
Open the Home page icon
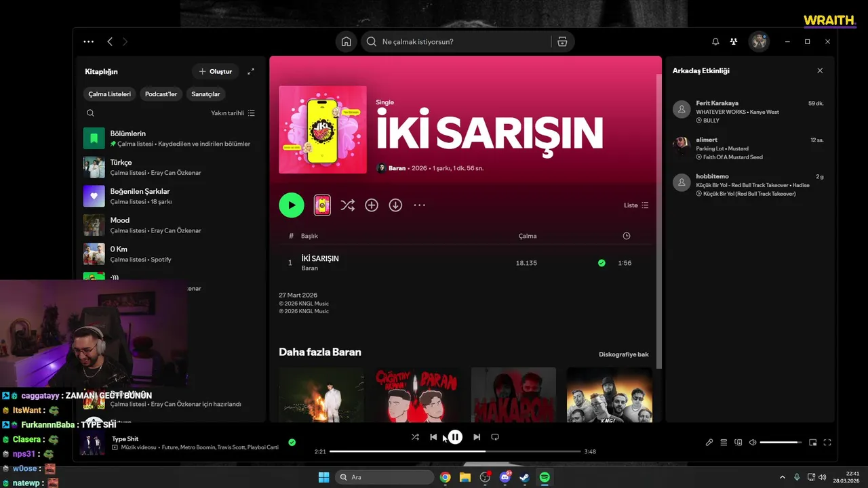[x=346, y=41]
